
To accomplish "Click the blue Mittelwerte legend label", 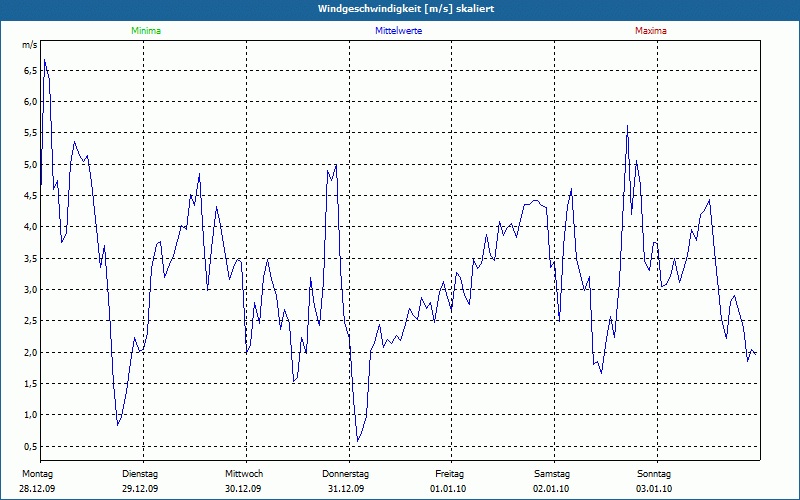I will 398,31.
